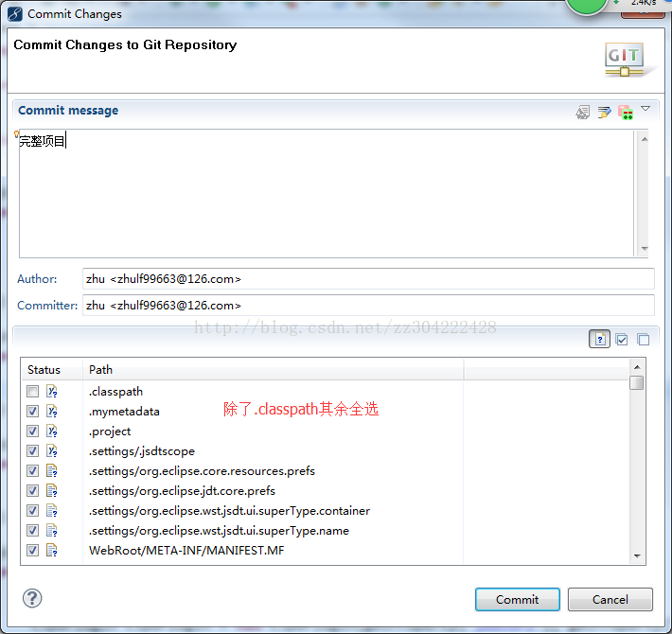Click the commit message scroll down arrow
The height and width of the screenshot is (634, 672).
point(645,249)
